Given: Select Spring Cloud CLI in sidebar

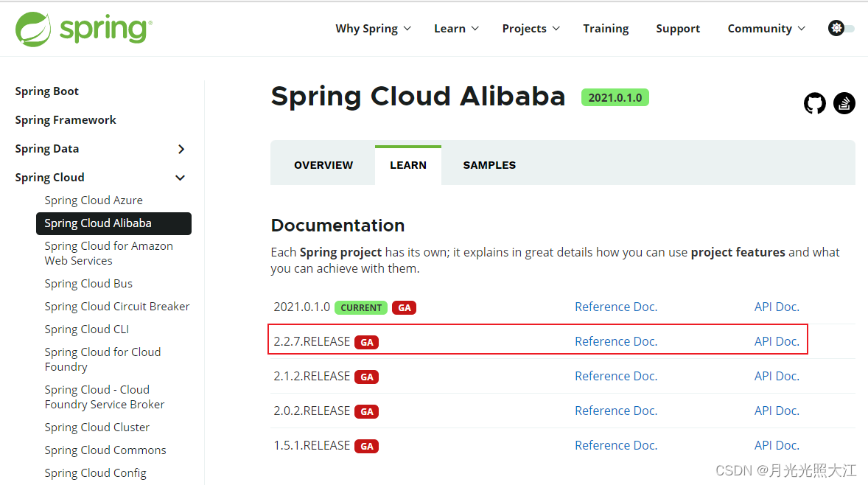Looking at the screenshot, I should pos(86,329).
